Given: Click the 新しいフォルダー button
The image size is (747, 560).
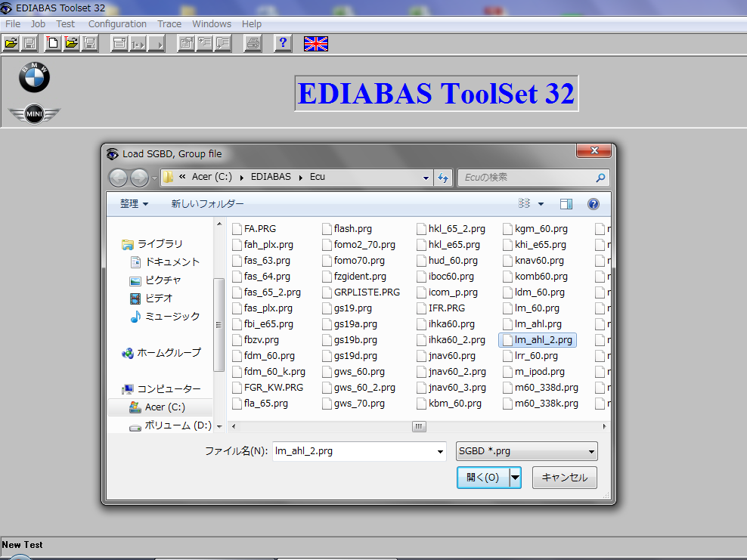Looking at the screenshot, I should [207, 204].
